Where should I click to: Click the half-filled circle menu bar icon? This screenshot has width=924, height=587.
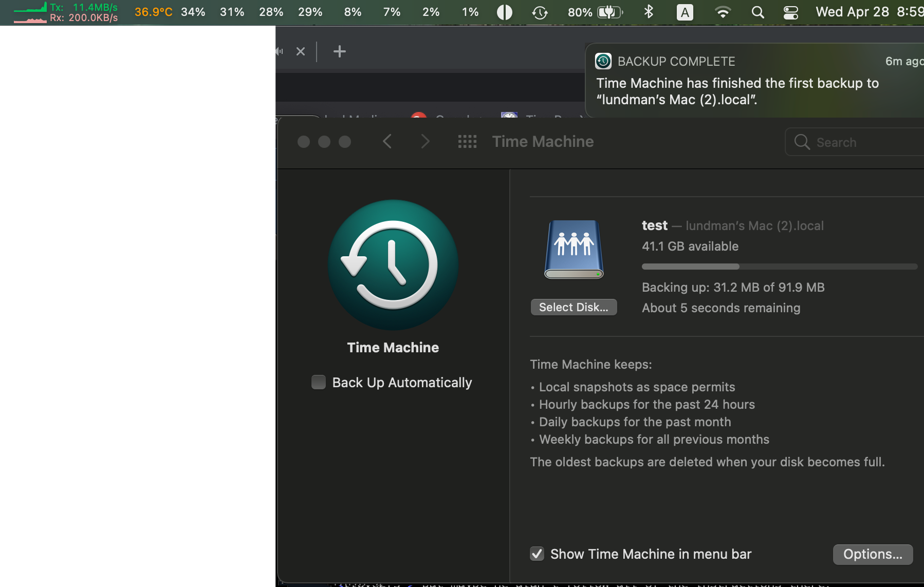(505, 12)
